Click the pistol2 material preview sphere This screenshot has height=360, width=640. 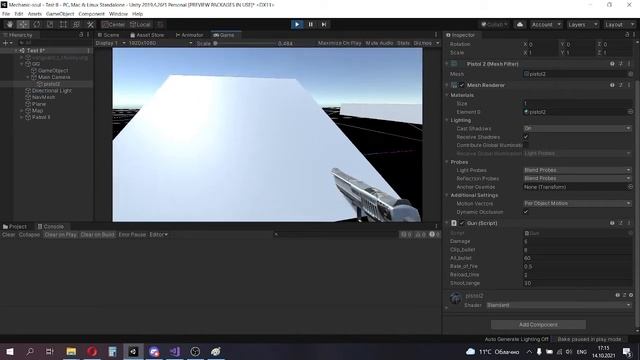tap(456, 299)
